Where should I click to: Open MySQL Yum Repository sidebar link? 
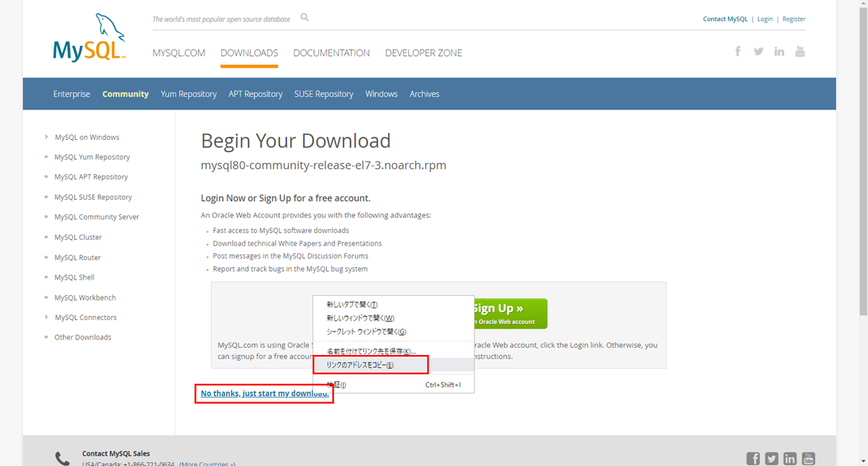pos(92,157)
